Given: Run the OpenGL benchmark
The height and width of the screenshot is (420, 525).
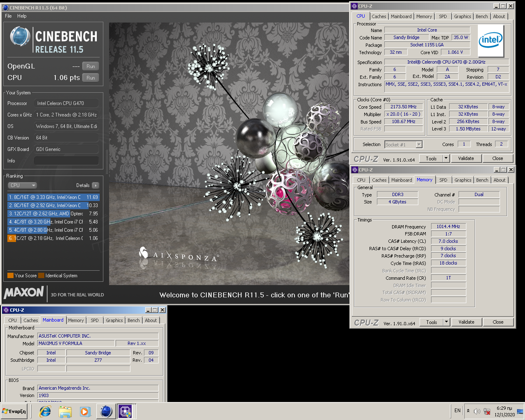Looking at the screenshot, I should tap(91, 66).
